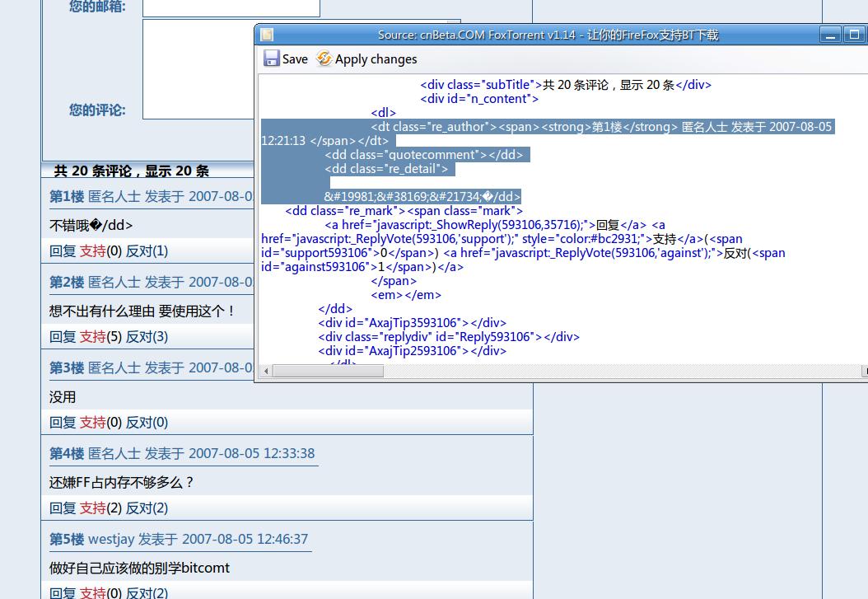Click 反对(2) under the 第4楼 comment

tap(147, 508)
